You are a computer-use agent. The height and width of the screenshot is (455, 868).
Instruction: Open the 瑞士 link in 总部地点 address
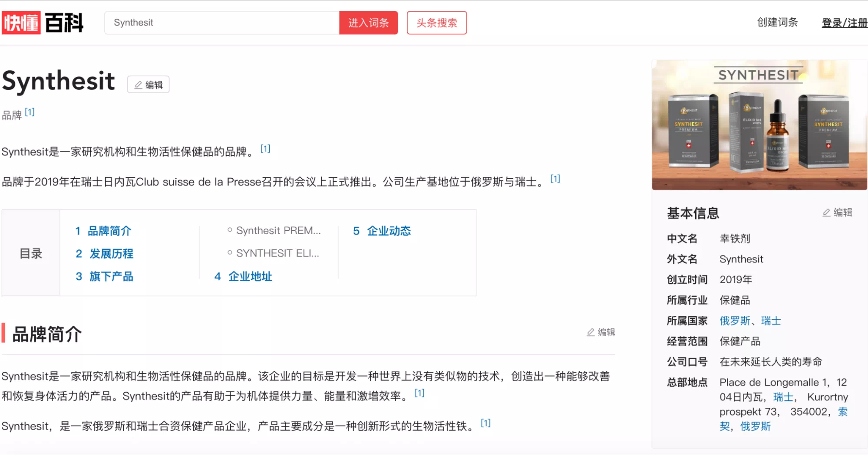[x=783, y=397]
